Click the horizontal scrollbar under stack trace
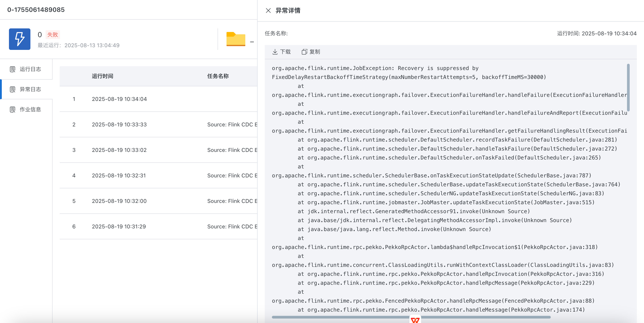644x323 pixels. point(350,317)
